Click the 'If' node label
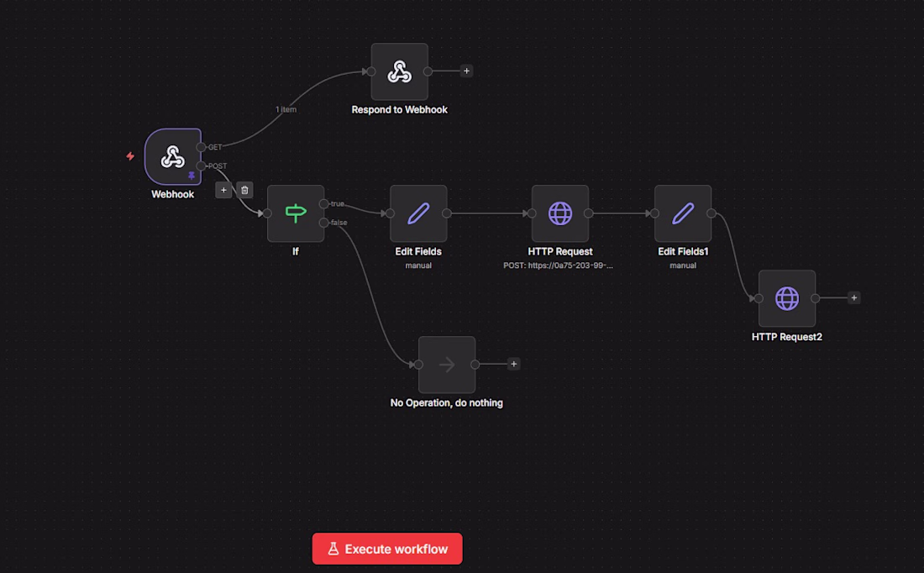Image resolution: width=924 pixels, height=573 pixels. coord(296,252)
